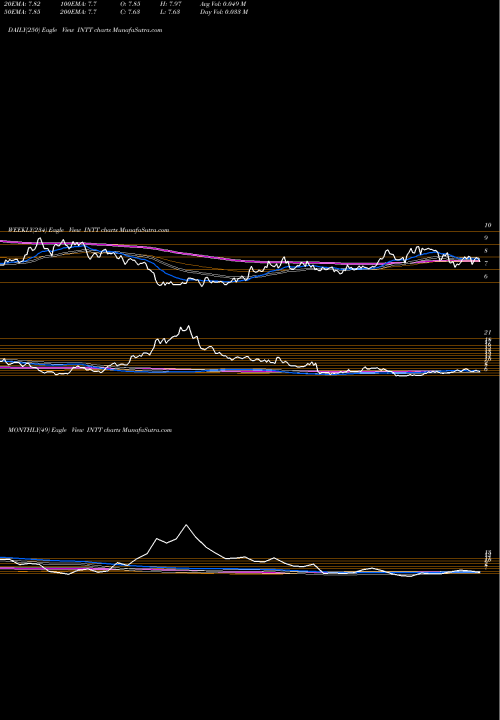Click the 100EMA value text
The width and height of the screenshot is (500, 720).
coord(81,4)
